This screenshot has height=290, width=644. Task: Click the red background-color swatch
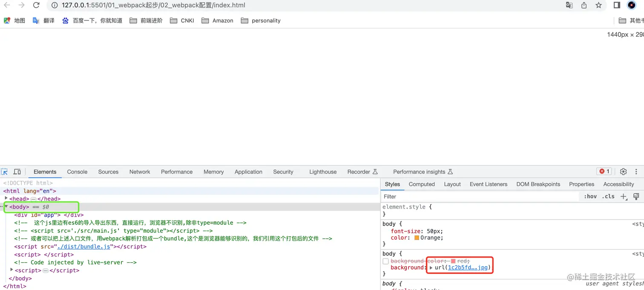click(453, 261)
